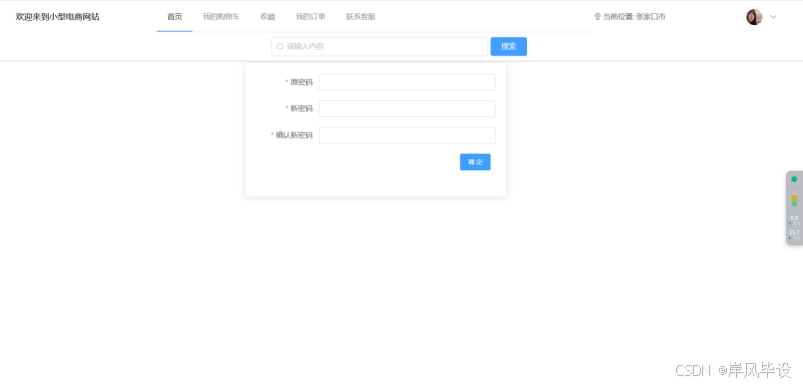The height and width of the screenshot is (386, 803).
Task: Click the user avatar picture
Action: (754, 17)
